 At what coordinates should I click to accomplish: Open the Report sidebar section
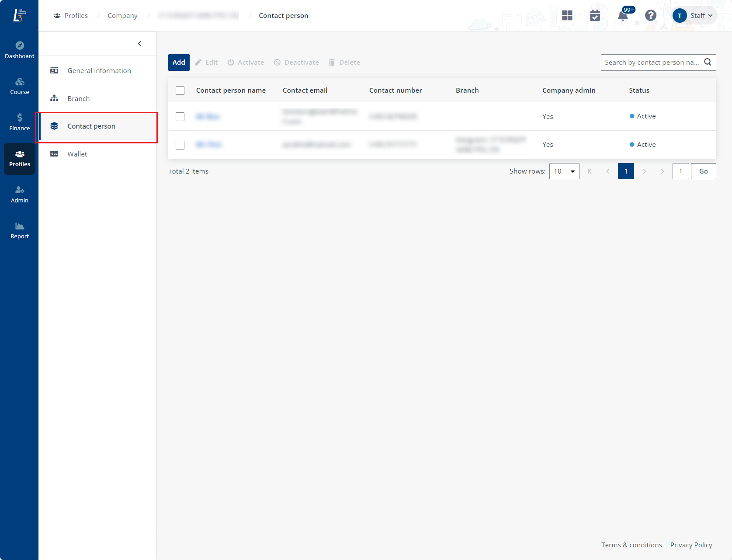pyautogui.click(x=20, y=230)
